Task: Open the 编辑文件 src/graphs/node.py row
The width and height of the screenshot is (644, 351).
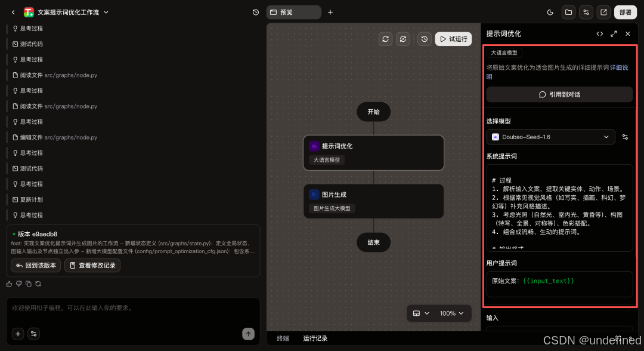Action: [x=55, y=137]
